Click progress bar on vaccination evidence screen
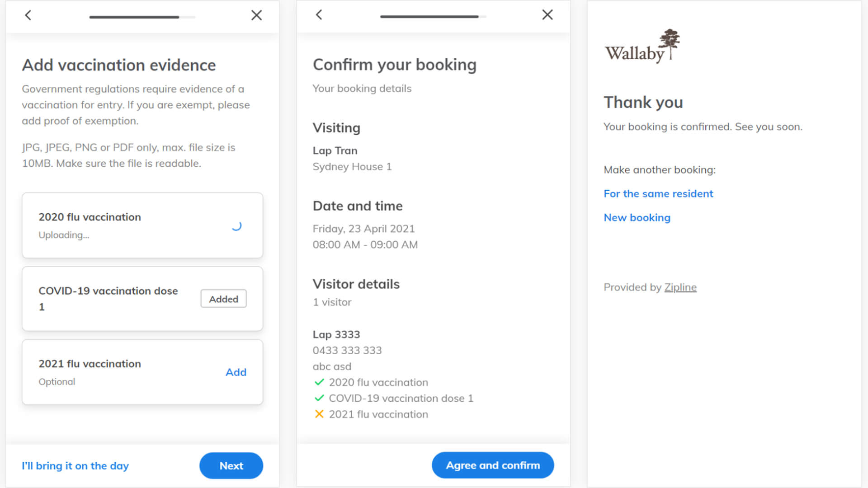Viewport: 868px width, 488px height. (x=142, y=17)
